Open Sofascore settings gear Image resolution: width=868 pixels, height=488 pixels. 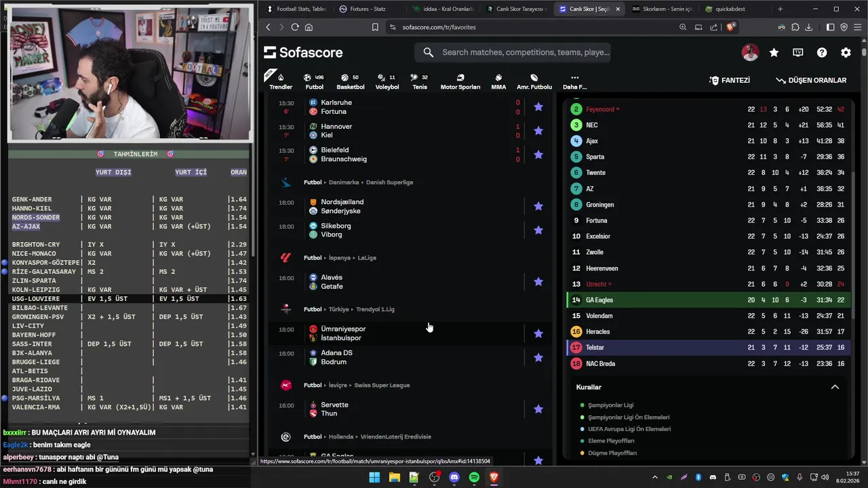(x=846, y=52)
